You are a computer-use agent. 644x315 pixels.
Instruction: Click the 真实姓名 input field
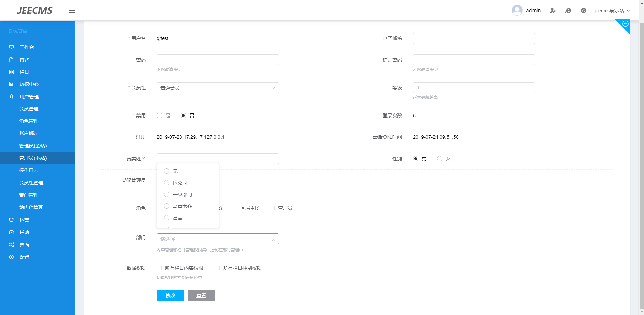click(x=218, y=159)
